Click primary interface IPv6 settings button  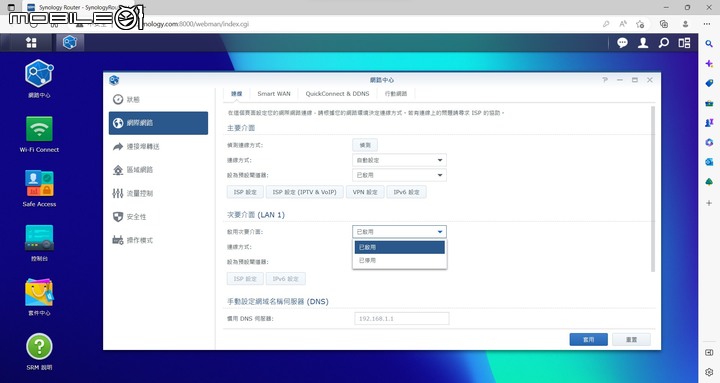(x=406, y=192)
